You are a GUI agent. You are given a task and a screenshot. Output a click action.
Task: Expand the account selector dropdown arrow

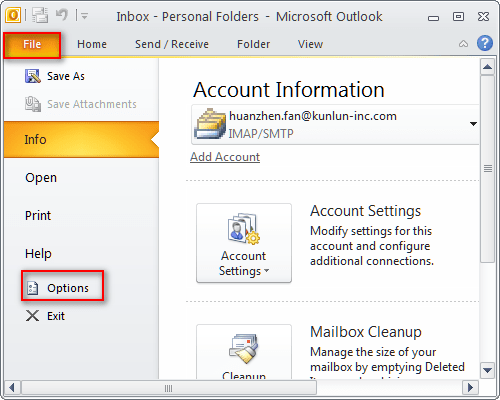point(473,124)
